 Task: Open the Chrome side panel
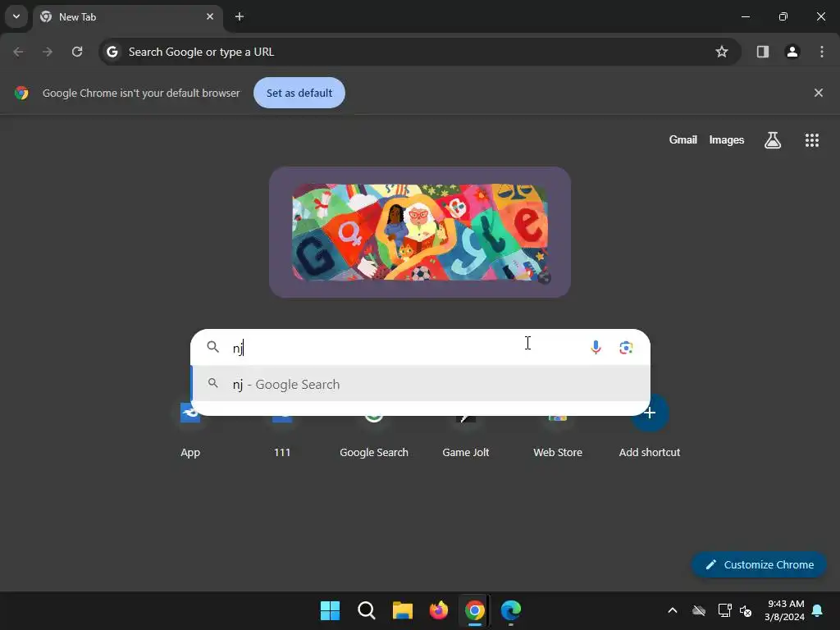pos(763,52)
